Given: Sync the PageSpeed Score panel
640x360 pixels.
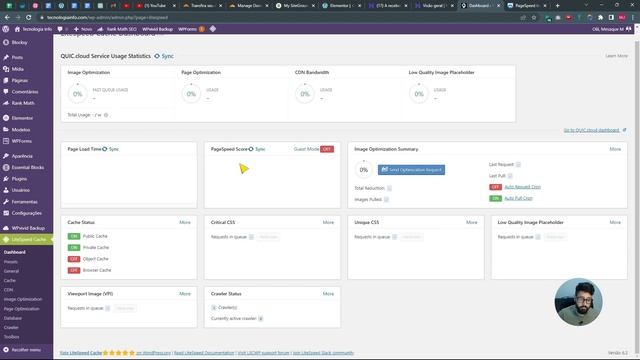Looking at the screenshot, I should click(257, 149).
